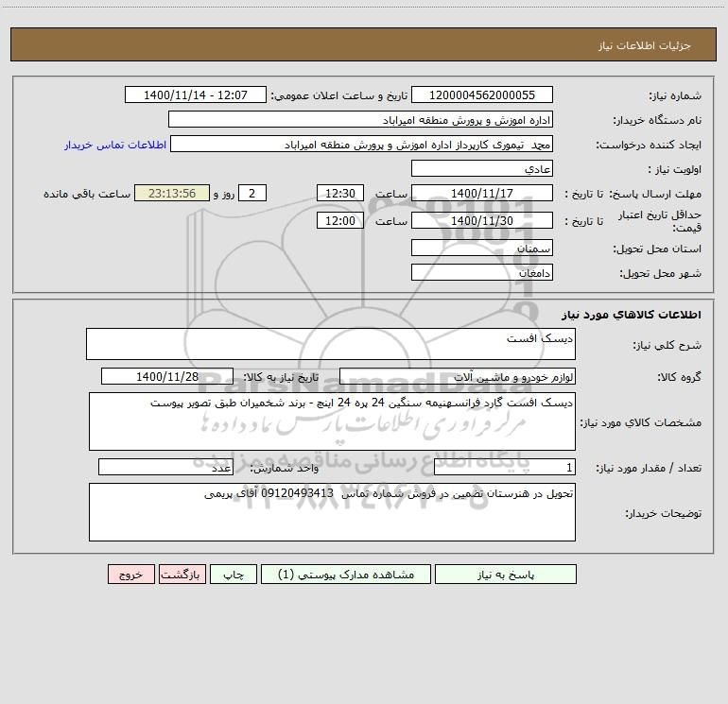Click need date field 1400/11/28
The height and width of the screenshot is (704, 728).
[167, 376]
